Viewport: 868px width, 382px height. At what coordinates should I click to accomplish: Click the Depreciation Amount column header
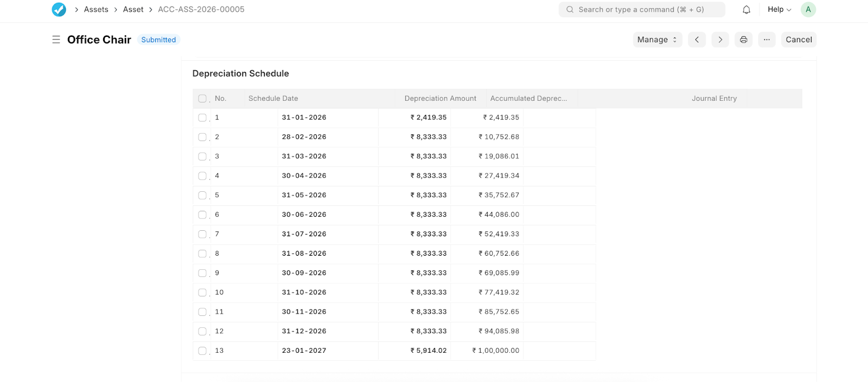440,99
